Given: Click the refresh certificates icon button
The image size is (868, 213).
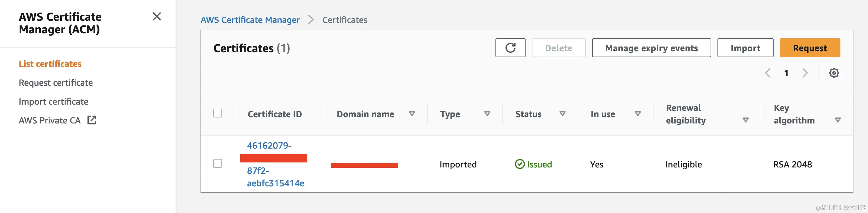Looking at the screenshot, I should click(x=510, y=48).
